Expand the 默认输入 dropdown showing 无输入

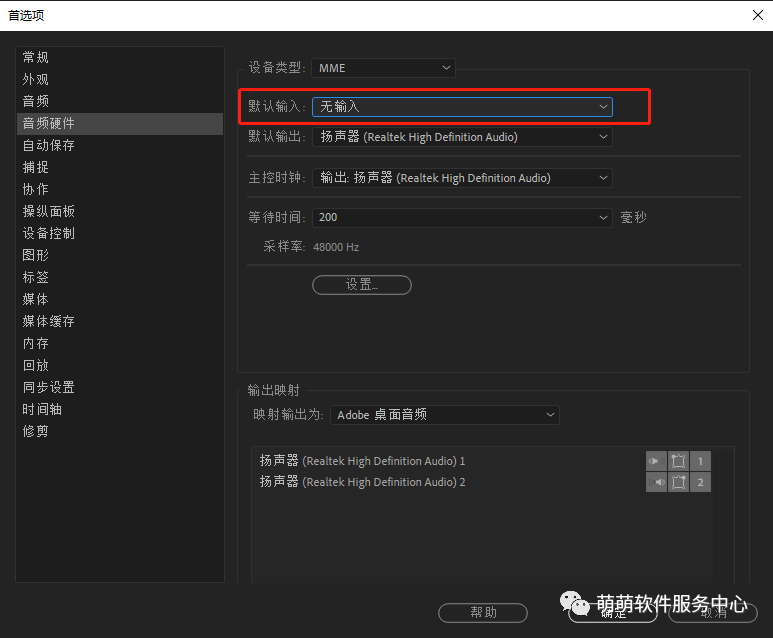click(462, 106)
